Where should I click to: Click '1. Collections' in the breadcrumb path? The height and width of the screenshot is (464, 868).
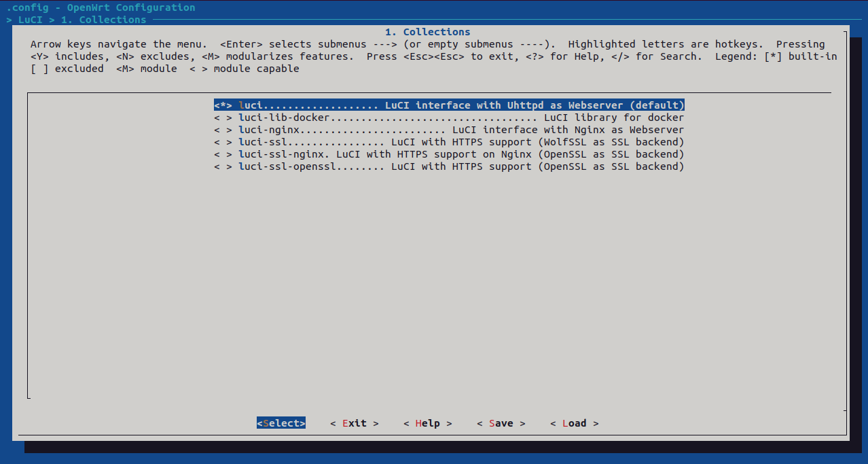click(104, 20)
